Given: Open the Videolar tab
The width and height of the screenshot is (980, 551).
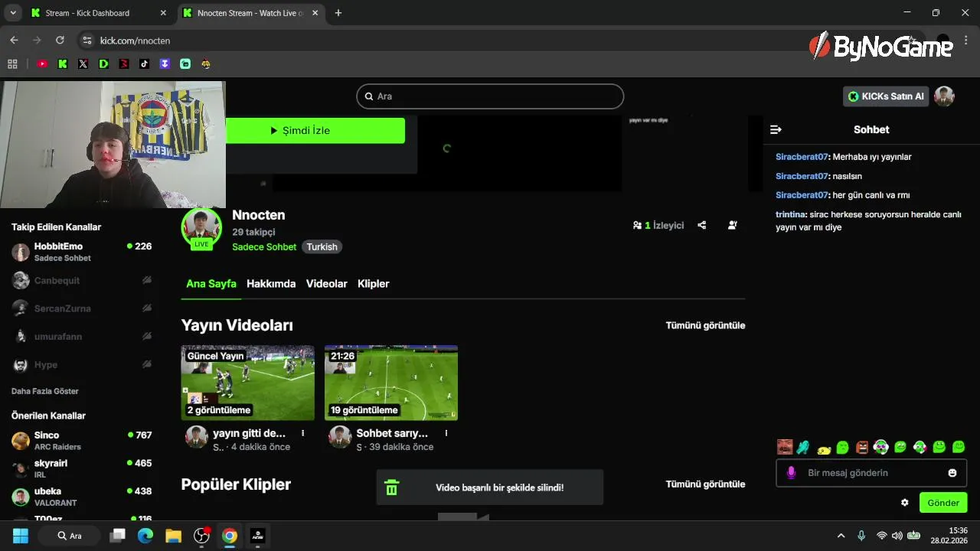Looking at the screenshot, I should (327, 284).
